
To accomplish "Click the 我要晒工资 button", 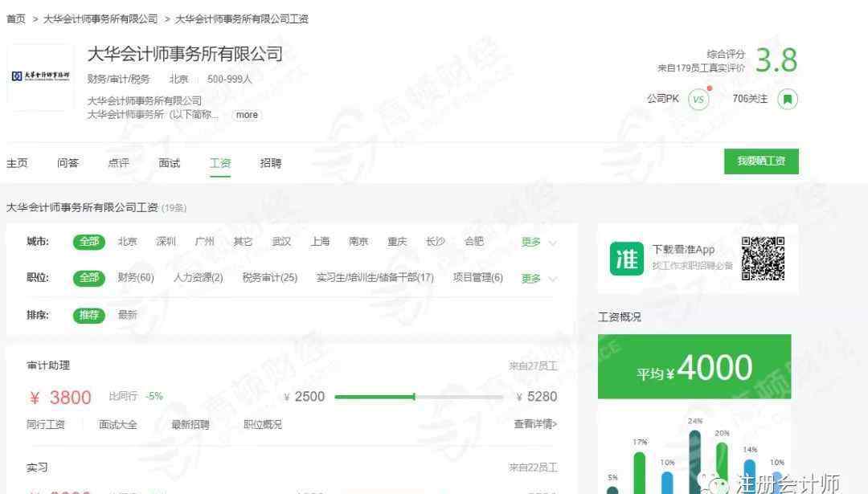I will coord(761,161).
